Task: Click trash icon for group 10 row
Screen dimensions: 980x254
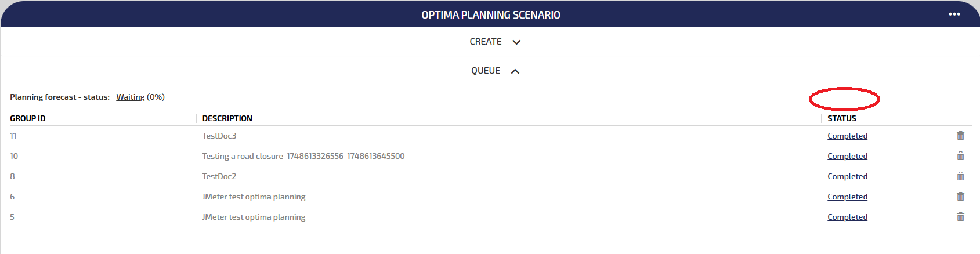Action: coord(960,156)
